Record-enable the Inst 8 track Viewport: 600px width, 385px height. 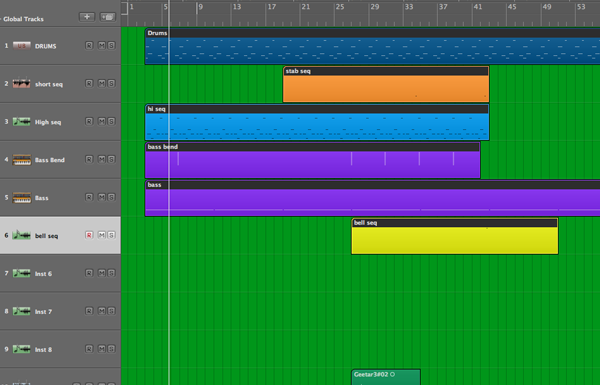[x=89, y=349]
